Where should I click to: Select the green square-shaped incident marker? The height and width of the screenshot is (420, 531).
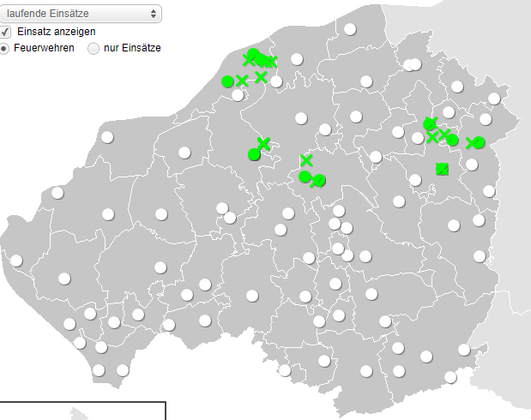click(x=442, y=169)
